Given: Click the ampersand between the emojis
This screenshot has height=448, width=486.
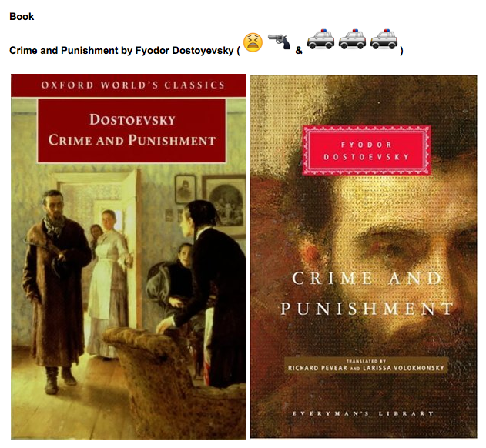Looking at the screenshot, I should (299, 51).
